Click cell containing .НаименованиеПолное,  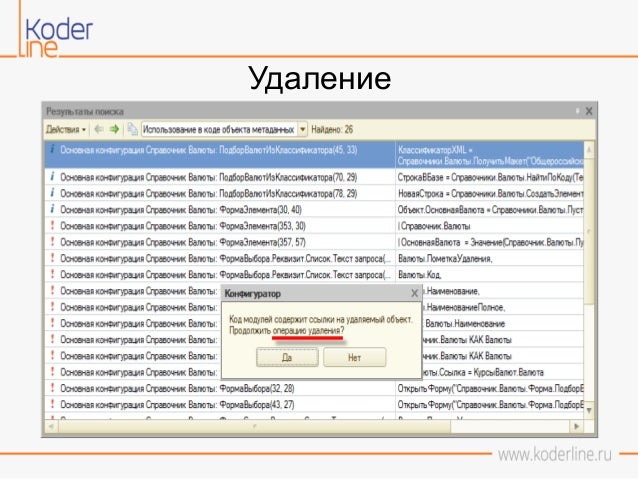point(503,308)
